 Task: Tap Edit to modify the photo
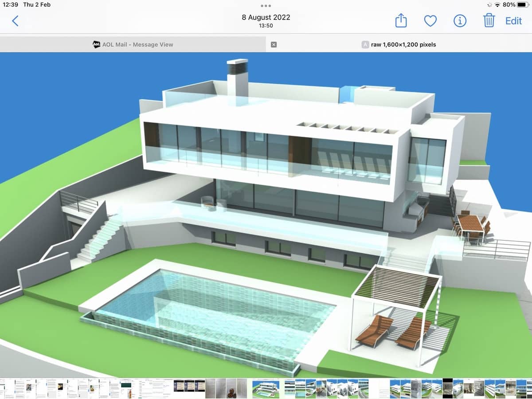513,20
